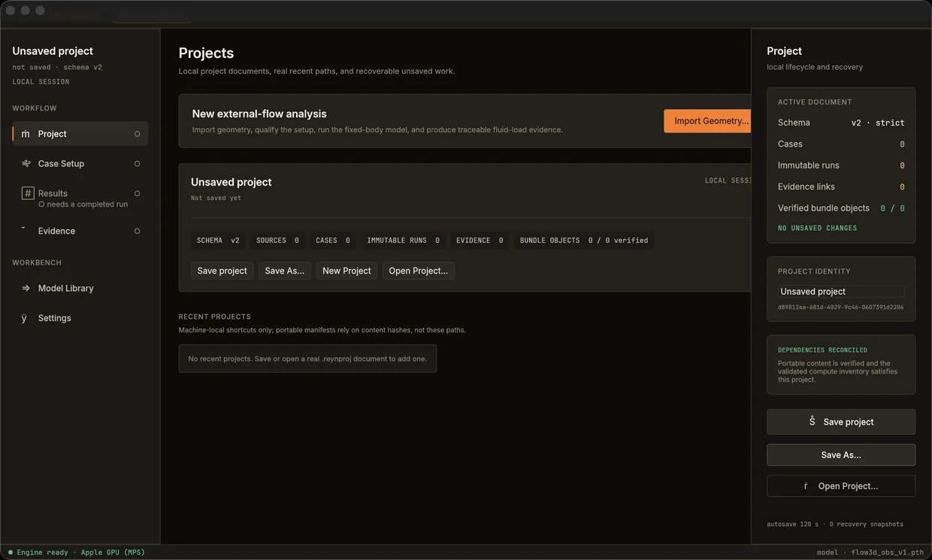Click the green Engine ready status dot
This screenshot has width=932, height=560.
10,552
